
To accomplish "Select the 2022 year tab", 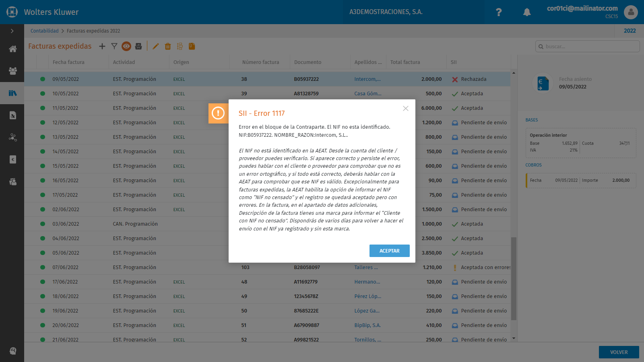I will point(630,31).
